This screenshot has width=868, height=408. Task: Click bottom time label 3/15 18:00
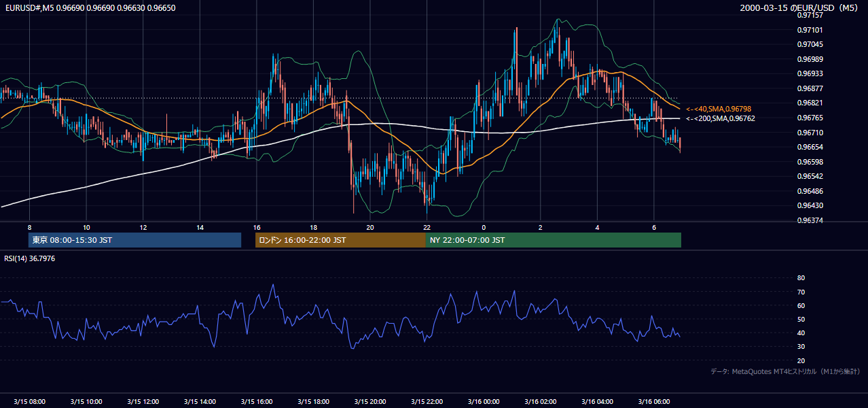[x=313, y=402]
